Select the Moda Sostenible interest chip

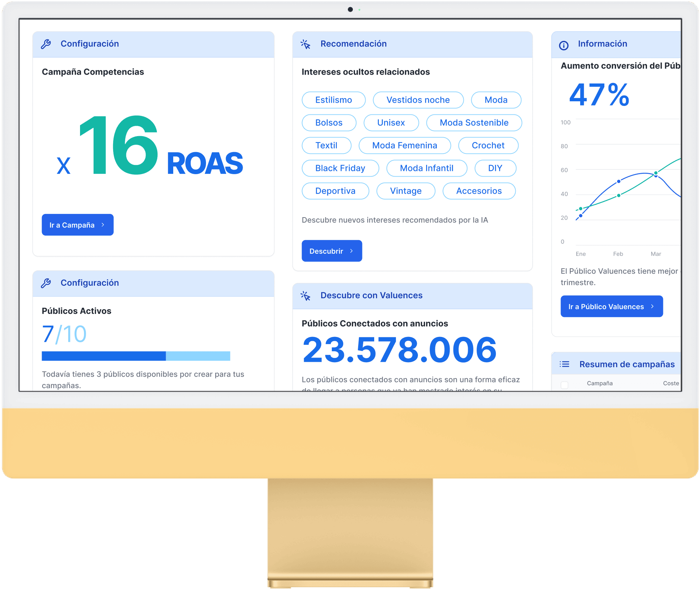474,123
